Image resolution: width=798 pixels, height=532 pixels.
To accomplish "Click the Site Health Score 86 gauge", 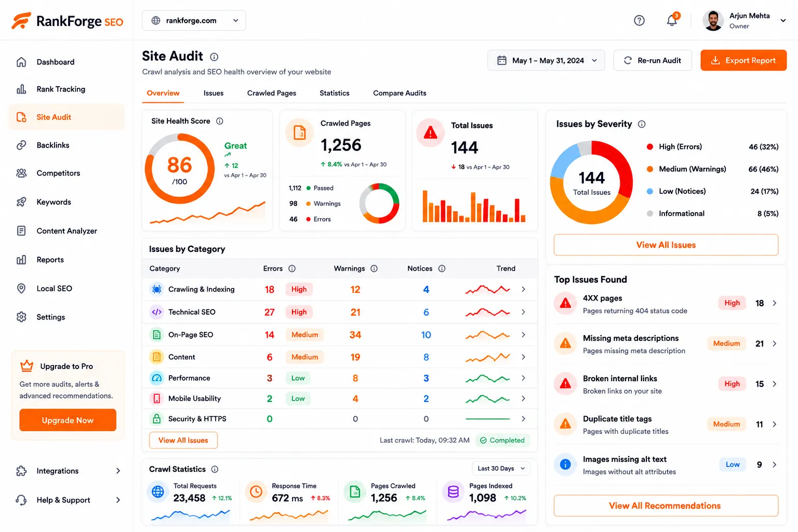I will [x=180, y=169].
